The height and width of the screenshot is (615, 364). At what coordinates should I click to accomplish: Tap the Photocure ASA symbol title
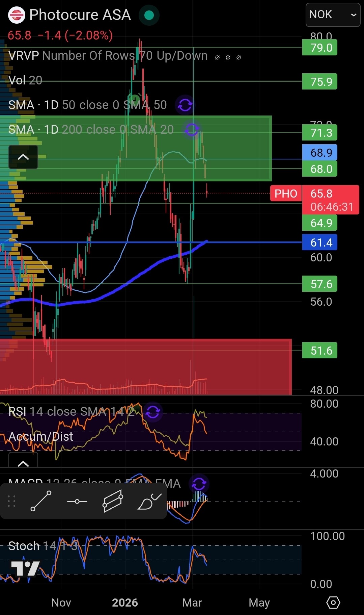[80, 15]
